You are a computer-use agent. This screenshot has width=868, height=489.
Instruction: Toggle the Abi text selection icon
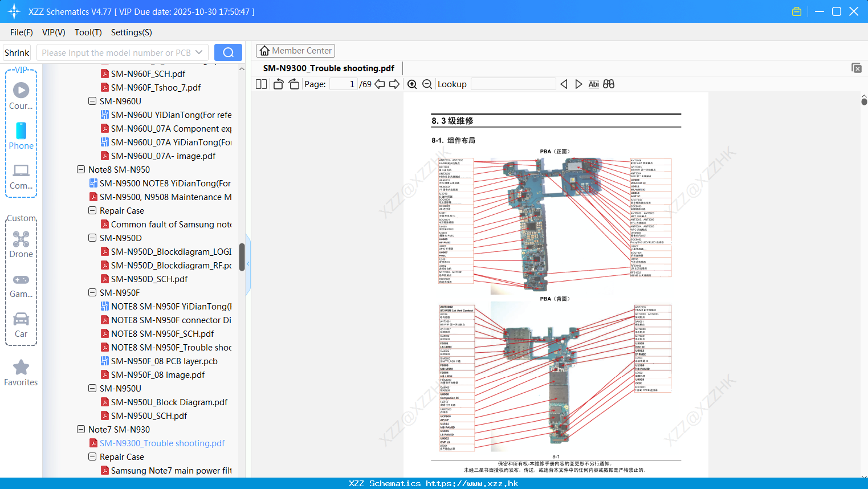(x=593, y=84)
